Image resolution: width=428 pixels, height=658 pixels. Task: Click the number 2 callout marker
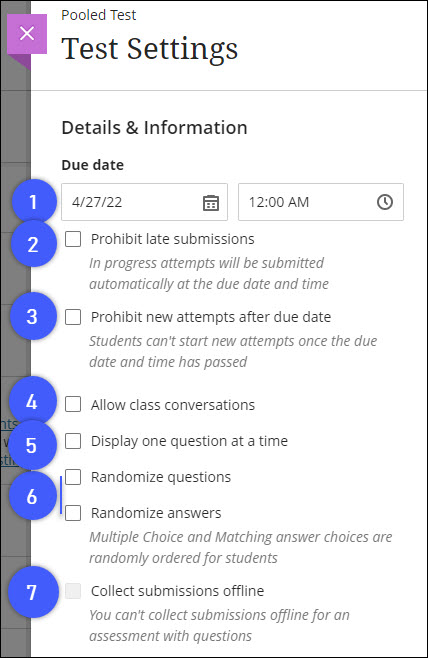pos(34,245)
